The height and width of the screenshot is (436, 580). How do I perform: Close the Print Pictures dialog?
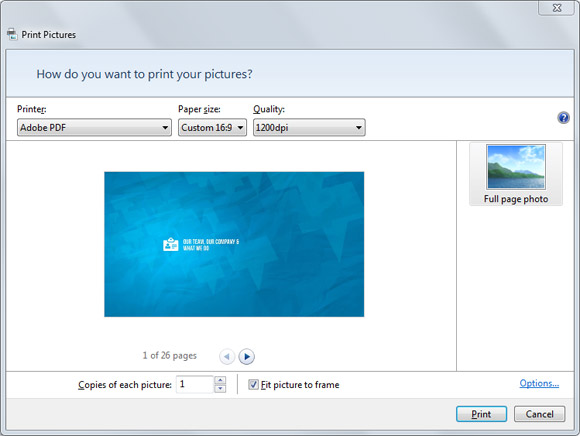pos(557,8)
